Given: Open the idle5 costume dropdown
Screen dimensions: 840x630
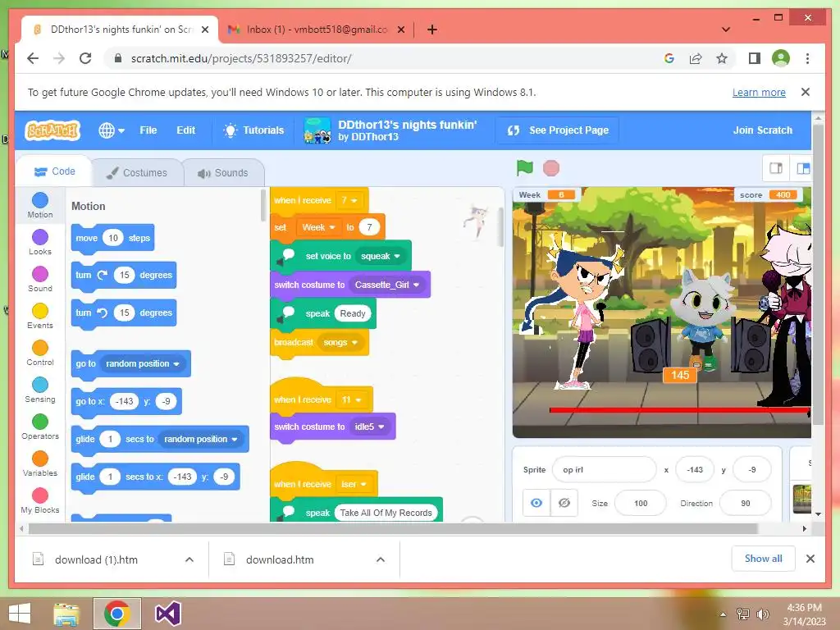Looking at the screenshot, I should (370, 427).
